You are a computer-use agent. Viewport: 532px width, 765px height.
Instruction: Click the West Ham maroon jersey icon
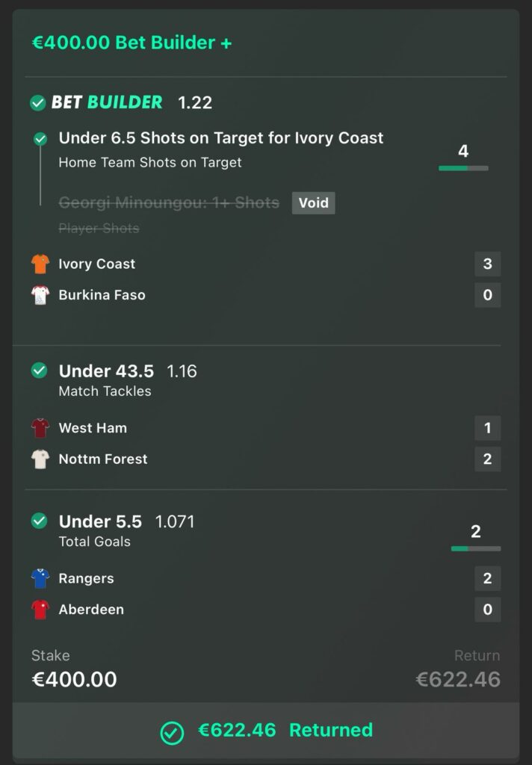(40, 428)
